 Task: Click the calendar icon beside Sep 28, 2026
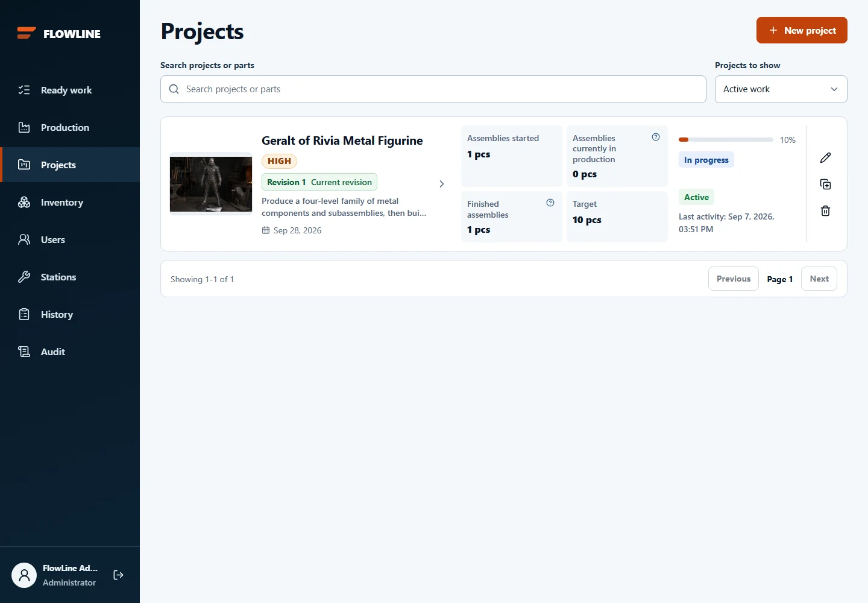(x=266, y=230)
